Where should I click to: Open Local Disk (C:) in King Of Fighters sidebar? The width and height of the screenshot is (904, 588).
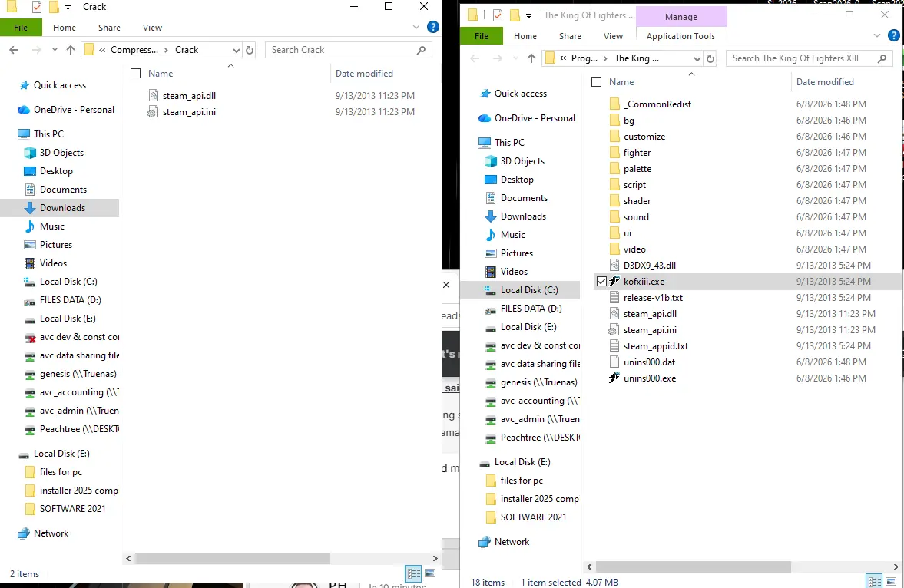(x=528, y=290)
